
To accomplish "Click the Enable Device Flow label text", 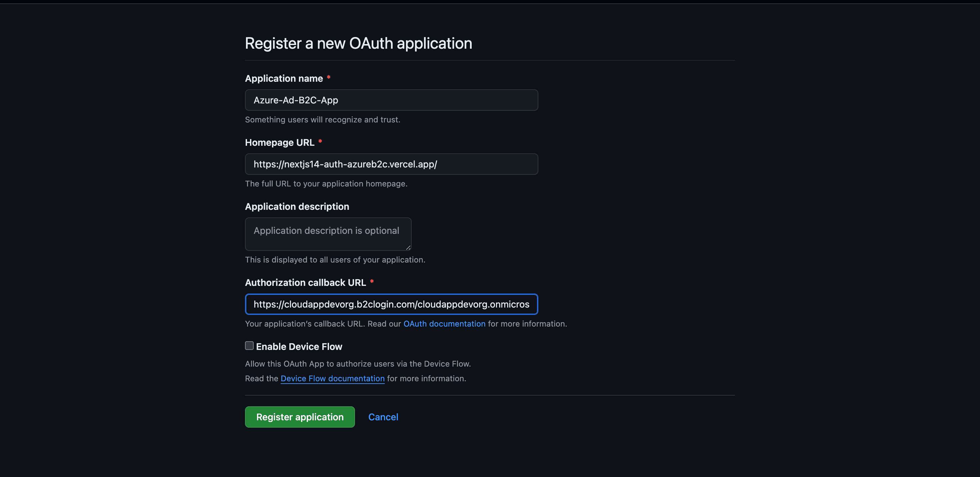I will [x=299, y=347].
